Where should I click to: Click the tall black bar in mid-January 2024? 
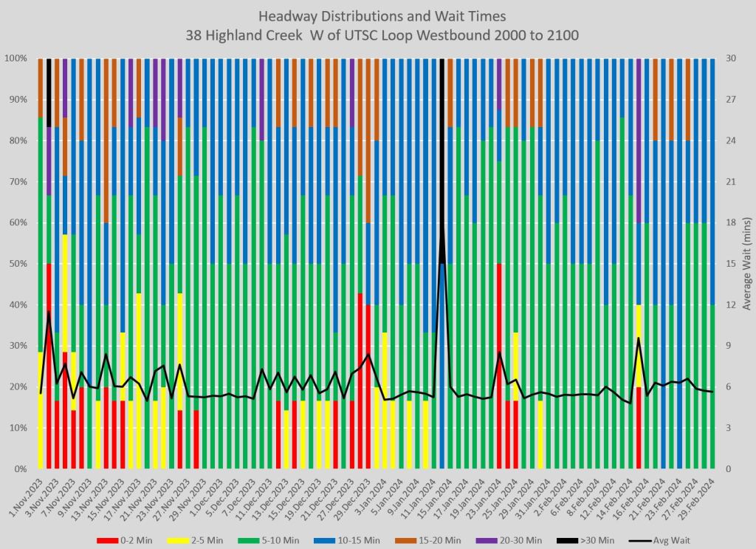click(x=441, y=148)
